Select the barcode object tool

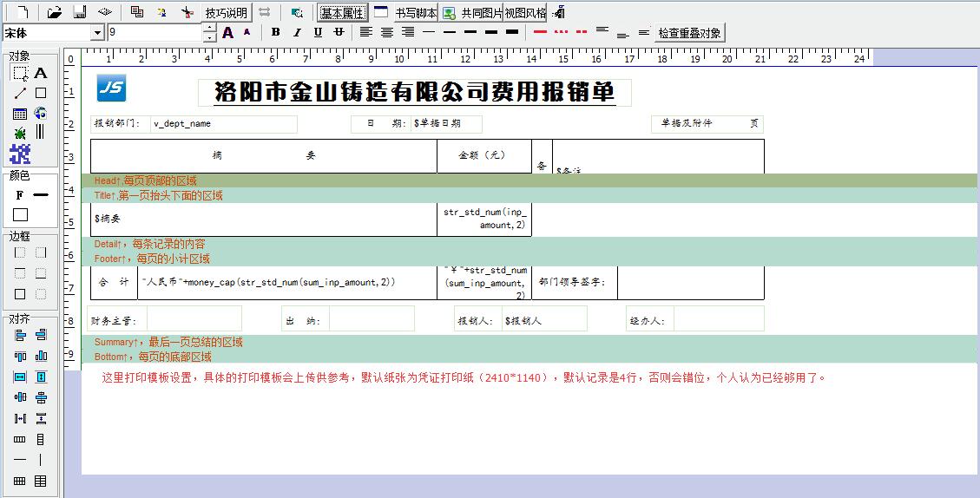pos(40,133)
